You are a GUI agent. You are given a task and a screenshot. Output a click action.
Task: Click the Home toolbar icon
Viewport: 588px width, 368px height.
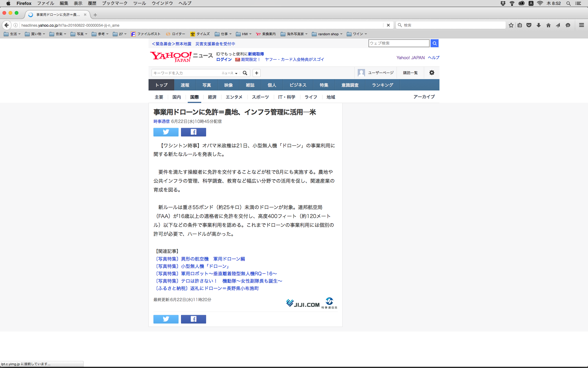click(548, 25)
